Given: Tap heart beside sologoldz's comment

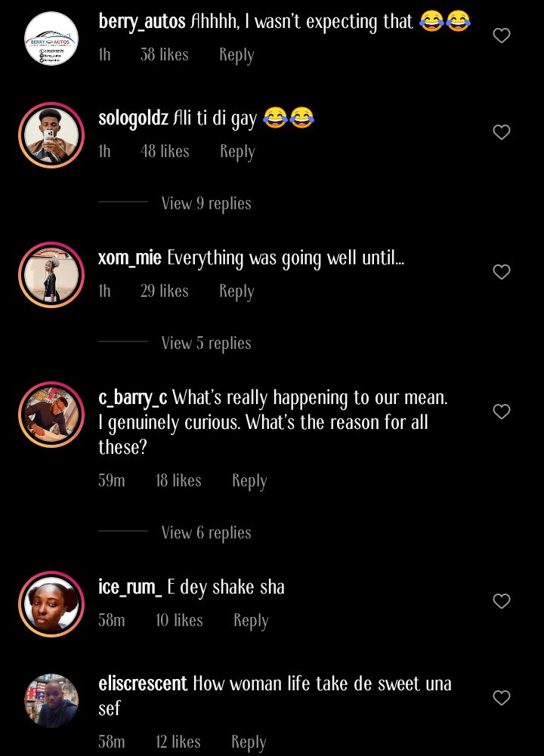Looking at the screenshot, I should tap(502, 132).
